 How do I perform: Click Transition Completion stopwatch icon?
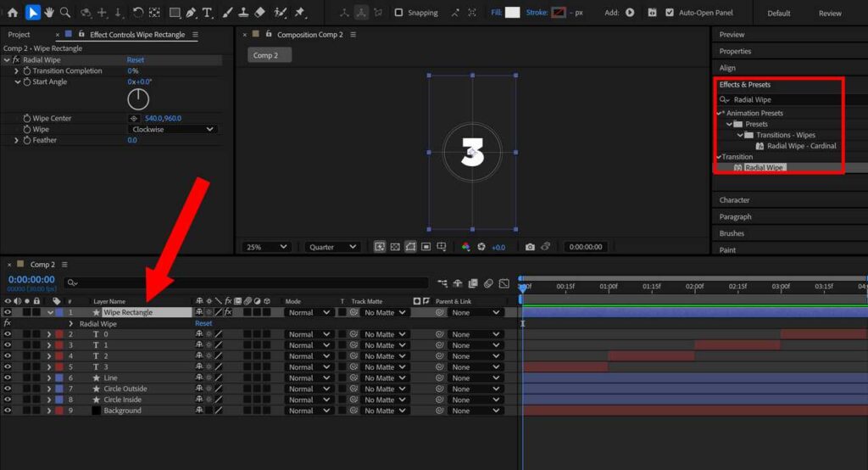pos(26,71)
